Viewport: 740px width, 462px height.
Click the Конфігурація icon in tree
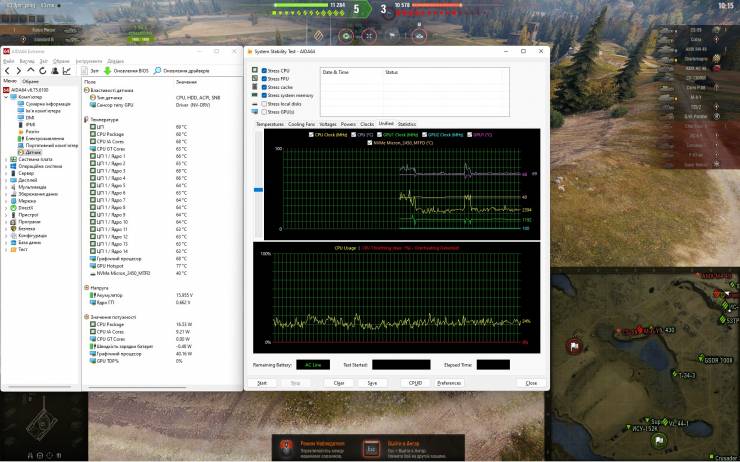tap(13, 235)
